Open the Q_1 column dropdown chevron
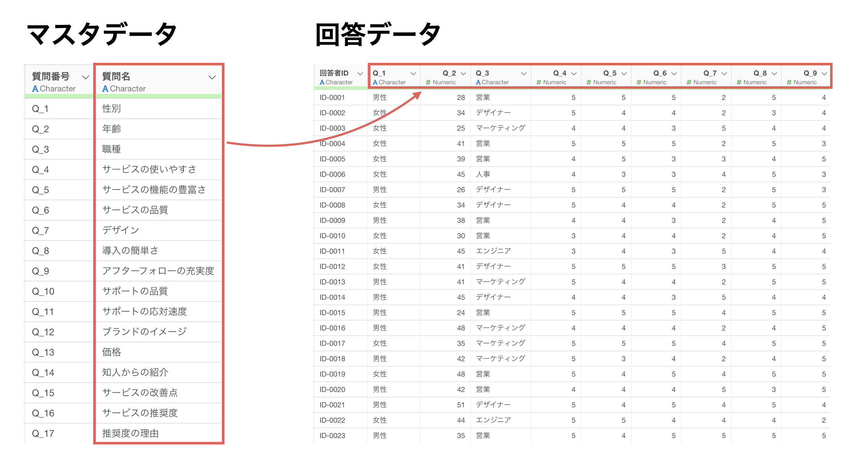The width and height of the screenshot is (868, 465). [413, 74]
